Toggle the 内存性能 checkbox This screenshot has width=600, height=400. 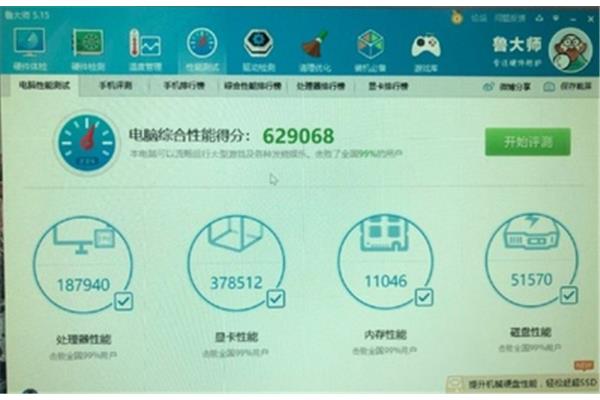(x=424, y=297)
